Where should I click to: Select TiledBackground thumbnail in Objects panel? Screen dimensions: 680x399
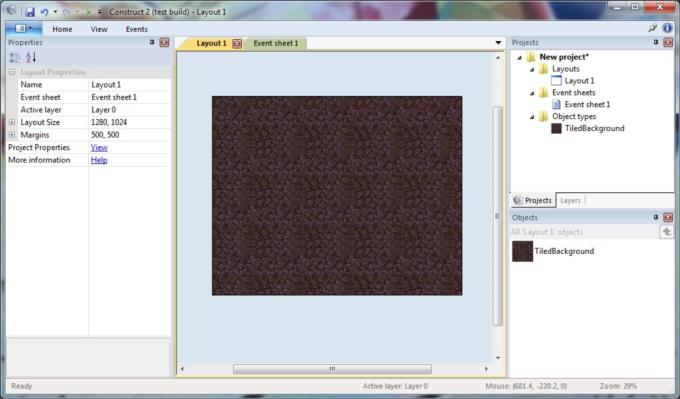(x=522, y=251)
